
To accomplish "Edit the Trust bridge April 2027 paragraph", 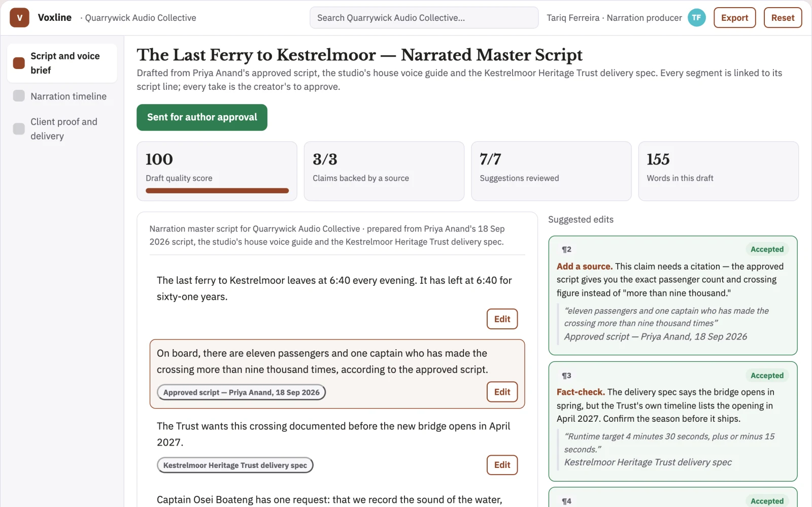I will pyautogui.click(x=502, y=465).
